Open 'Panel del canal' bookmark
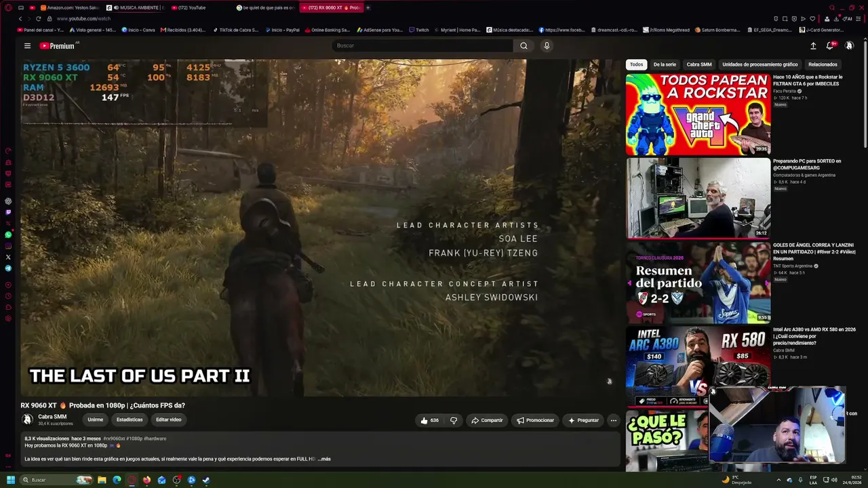Screen dimensions: 868x488 [40, 30]
